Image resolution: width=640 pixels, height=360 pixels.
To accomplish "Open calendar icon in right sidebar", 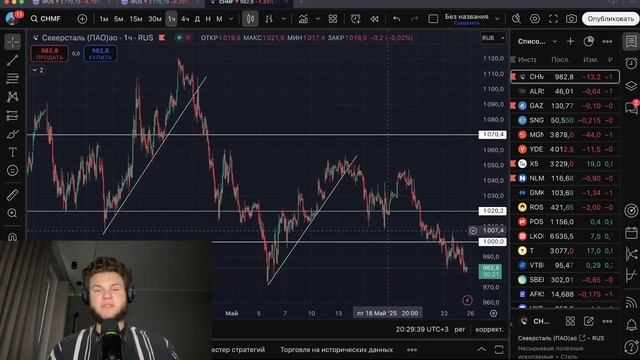I will (631, 233).
